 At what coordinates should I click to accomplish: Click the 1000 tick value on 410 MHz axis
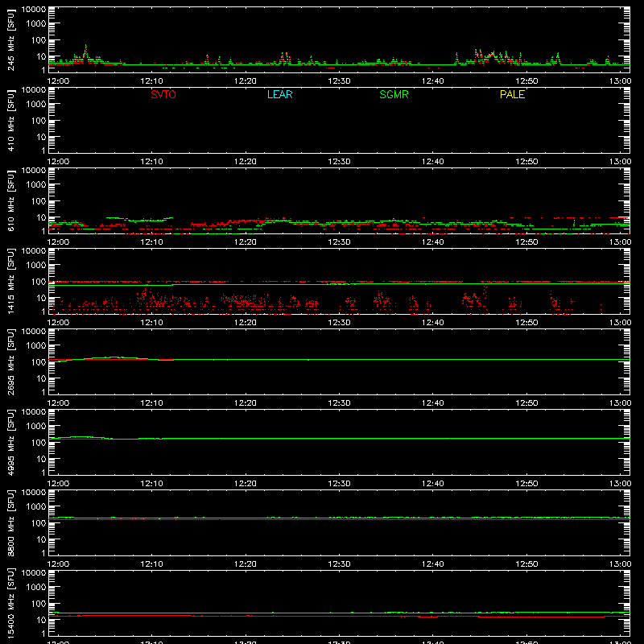36,105
